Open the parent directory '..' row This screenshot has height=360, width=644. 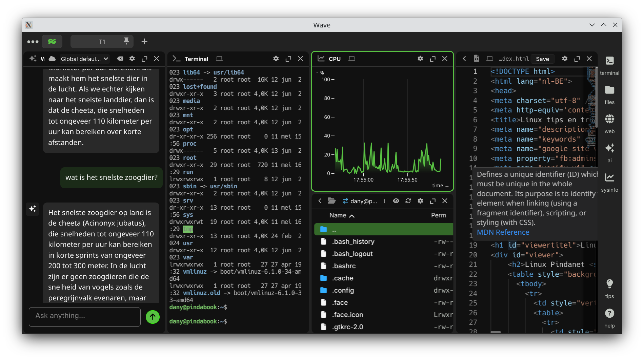click(x=383, y=229)
